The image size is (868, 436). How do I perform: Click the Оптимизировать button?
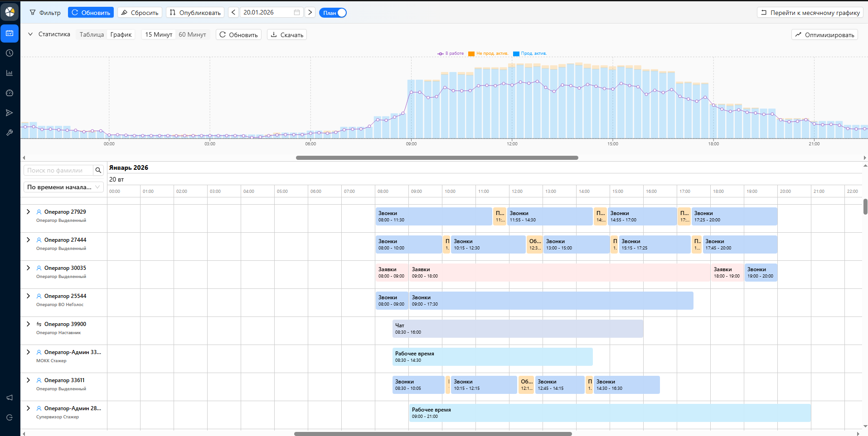click(824, 35)
